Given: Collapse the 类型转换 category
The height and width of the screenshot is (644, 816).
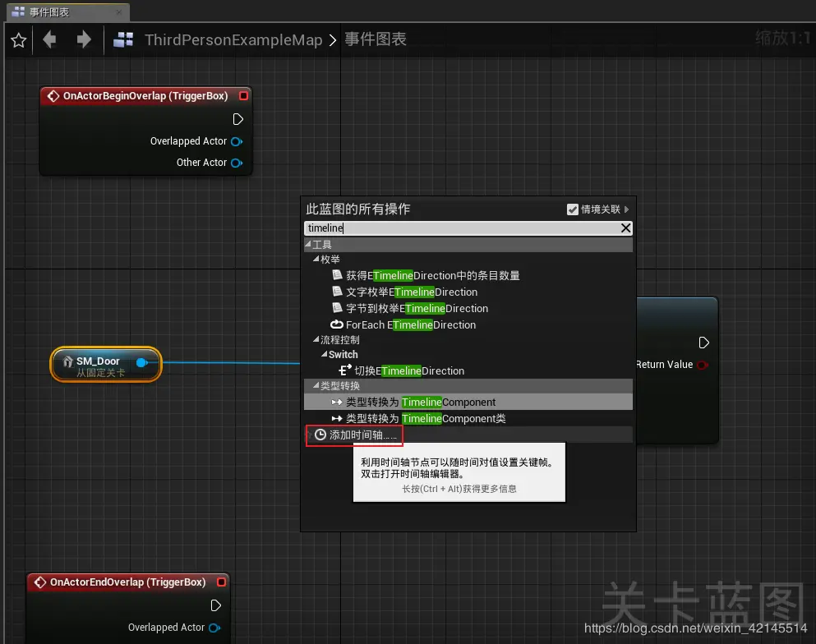Looking at the screenshot, I should click(x=316, y=385).
